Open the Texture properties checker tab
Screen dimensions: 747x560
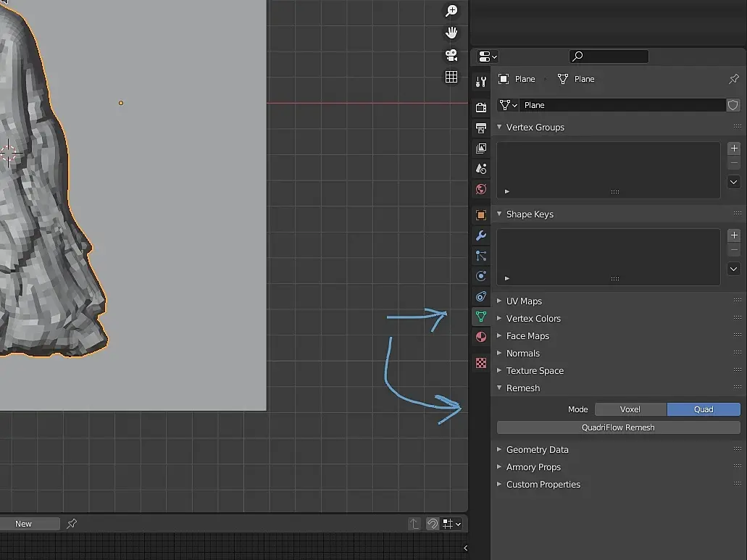click(481, 364)
